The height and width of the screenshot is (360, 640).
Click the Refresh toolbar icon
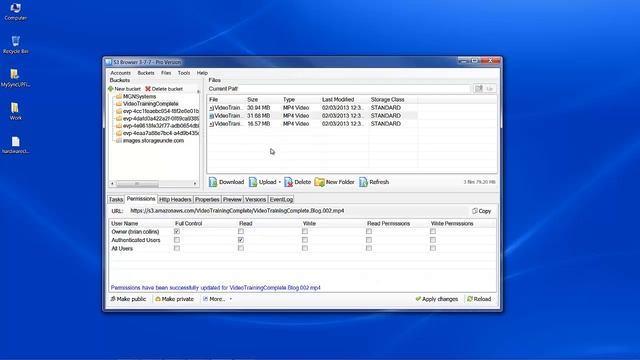pyautogui.click(x=363, y=182)
